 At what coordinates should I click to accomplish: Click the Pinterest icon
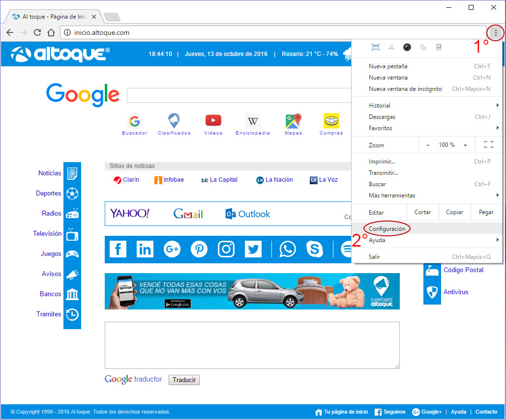[x=199, y=249]
